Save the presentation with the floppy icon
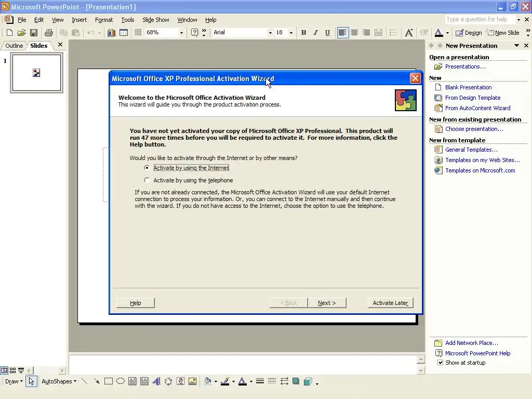Image resolution: width=532 pixels, height=399 pixels. (34, 33)
